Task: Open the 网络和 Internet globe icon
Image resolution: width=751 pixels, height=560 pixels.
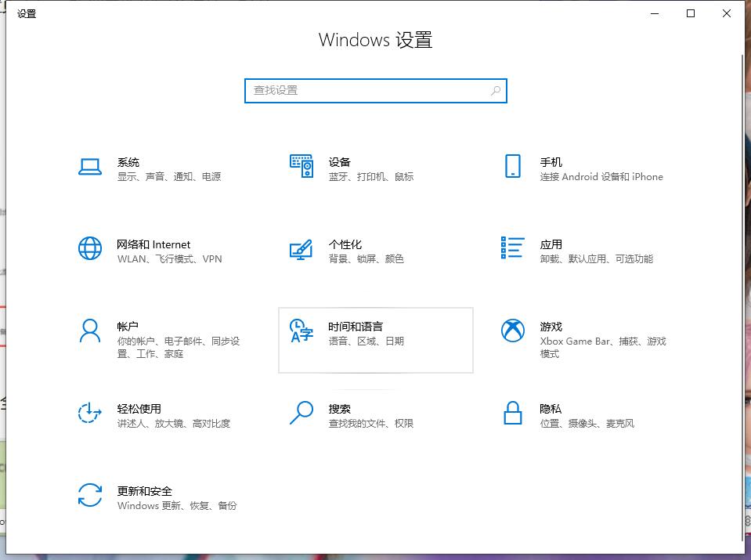Action: (x=90, y=248)
